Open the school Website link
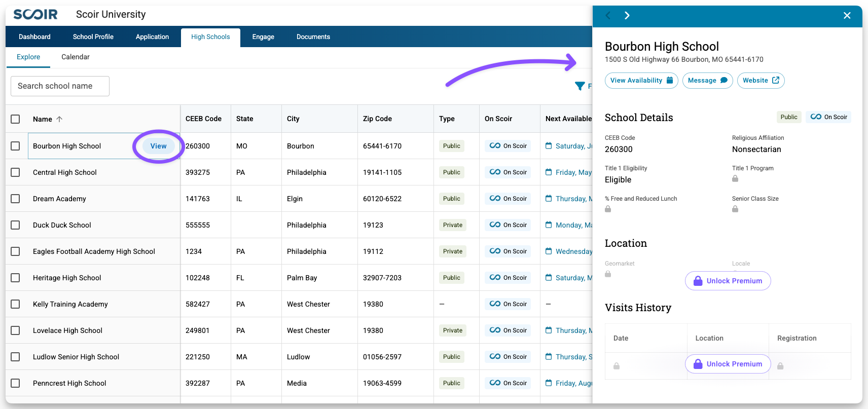The width and height of the screenshot is (868, 409). 761,80
